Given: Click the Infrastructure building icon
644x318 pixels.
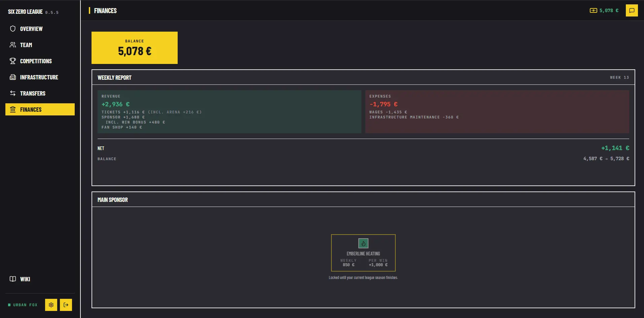Looking at the screenshot, I should 13,77.
